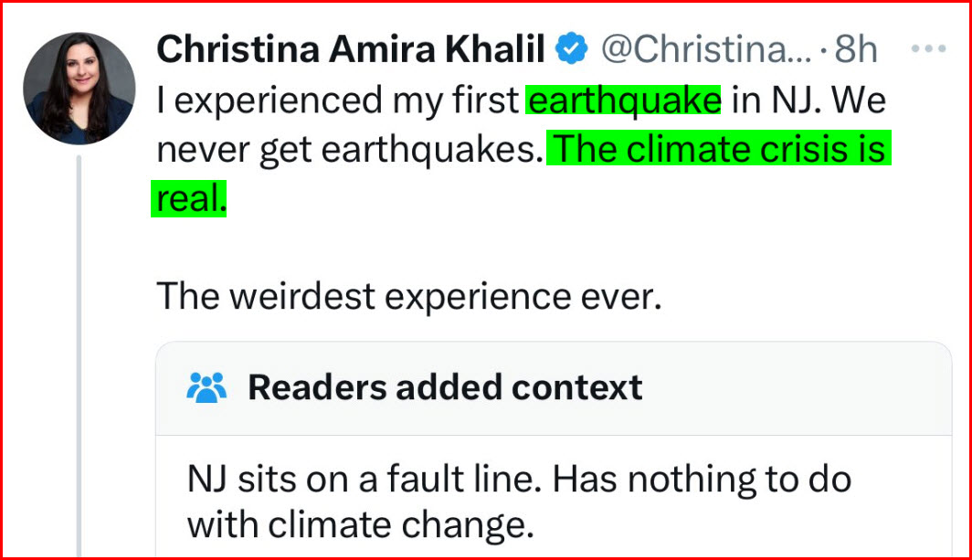Click the blue verified badge
972x560 pixels.
(x=573, y=50)
